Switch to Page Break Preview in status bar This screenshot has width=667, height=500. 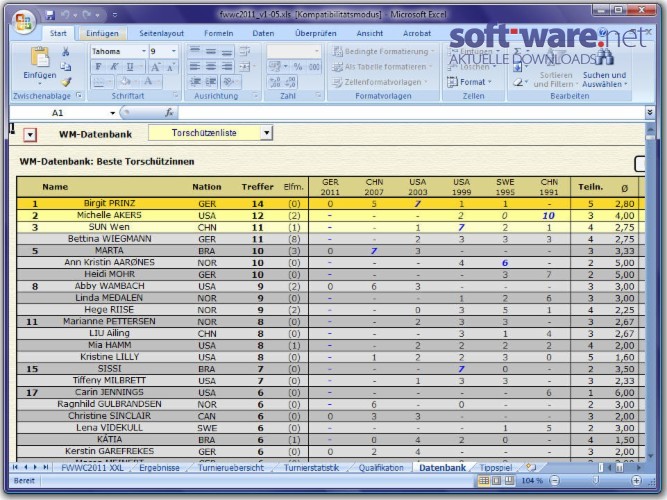pos(509,481)
